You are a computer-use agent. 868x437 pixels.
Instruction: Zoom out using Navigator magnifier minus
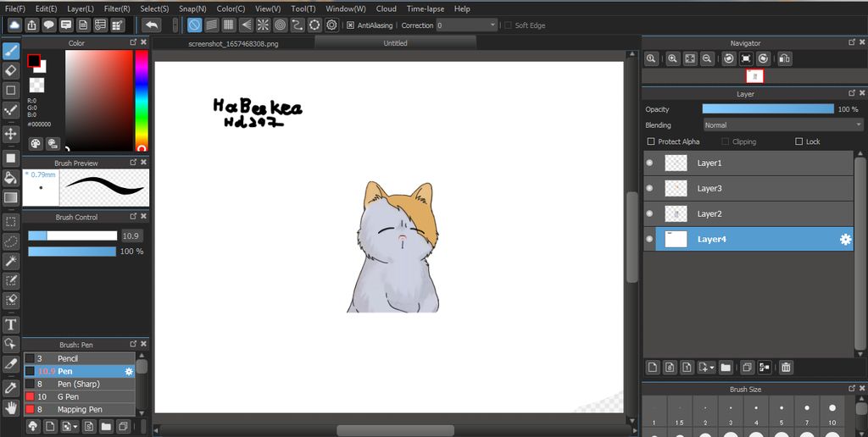point(707,58)
